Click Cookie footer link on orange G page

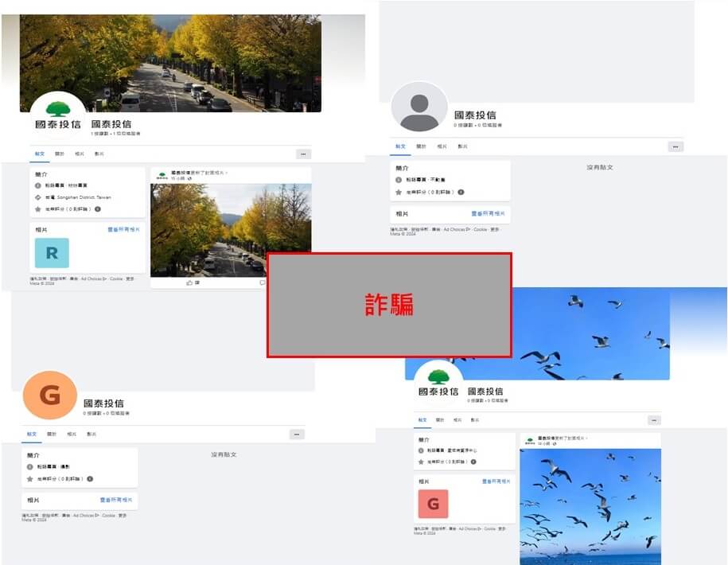click(x=108, y=516)
